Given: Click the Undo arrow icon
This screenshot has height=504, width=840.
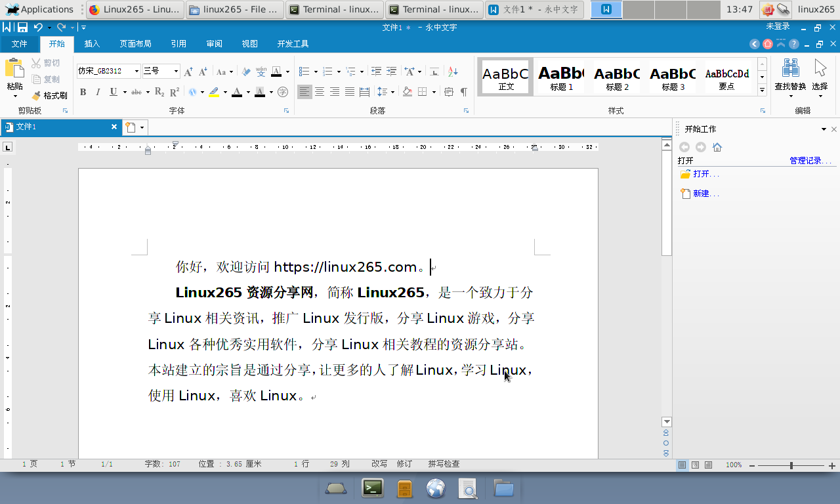Looking at the screenshot, I should 37,28.
